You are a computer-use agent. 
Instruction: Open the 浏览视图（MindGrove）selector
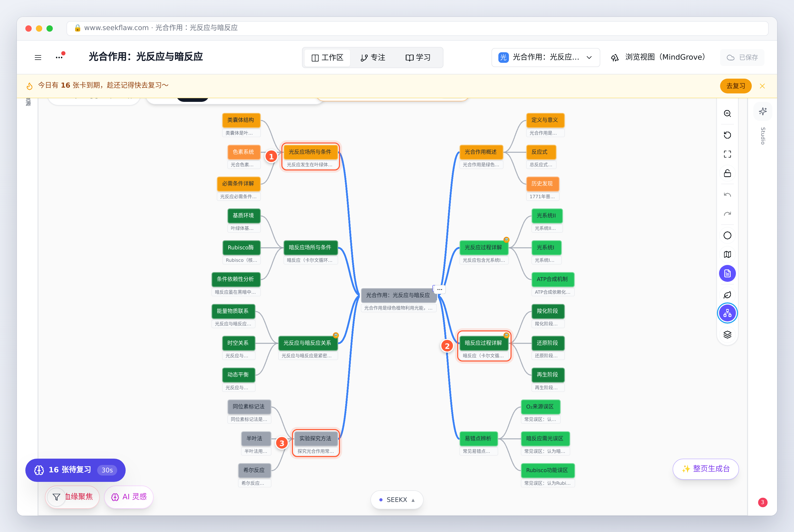pyautogui.click(x=658, y=57)
